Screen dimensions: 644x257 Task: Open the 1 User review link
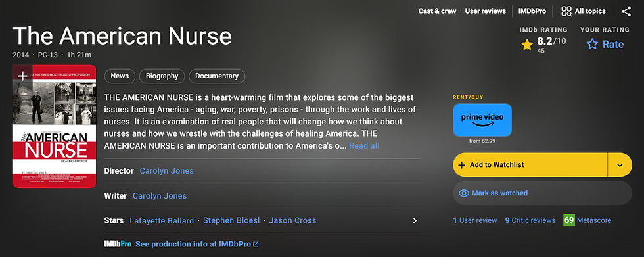point(474,220)
